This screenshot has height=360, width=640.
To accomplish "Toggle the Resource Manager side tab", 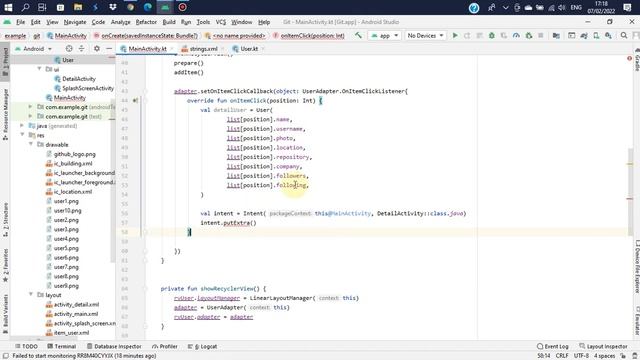I will point(5,114).
